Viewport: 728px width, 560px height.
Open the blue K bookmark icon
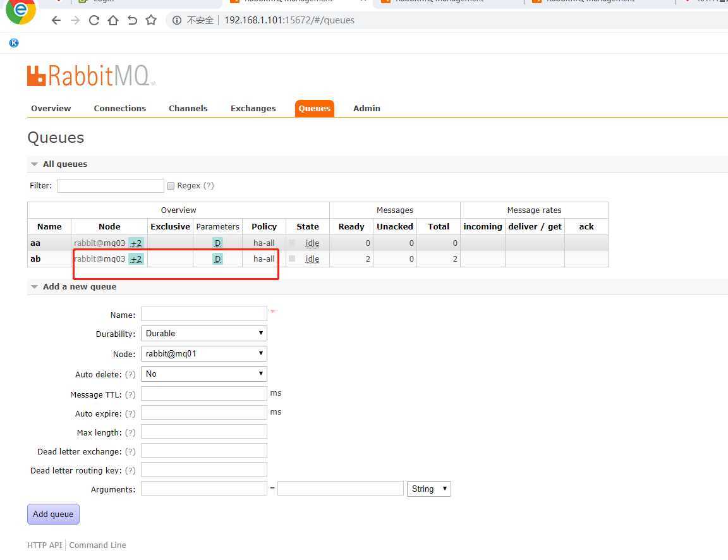pyautogui.click(x=14, y=43)
